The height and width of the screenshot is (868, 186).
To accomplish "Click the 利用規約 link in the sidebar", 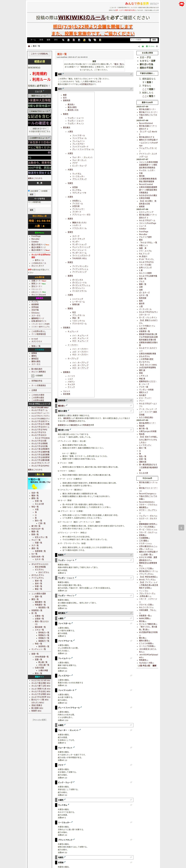I will tap(40, 73).
